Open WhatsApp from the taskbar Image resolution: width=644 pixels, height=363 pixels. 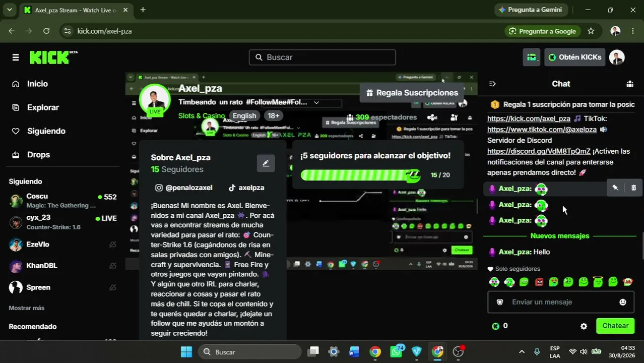(x=396, y=352)
